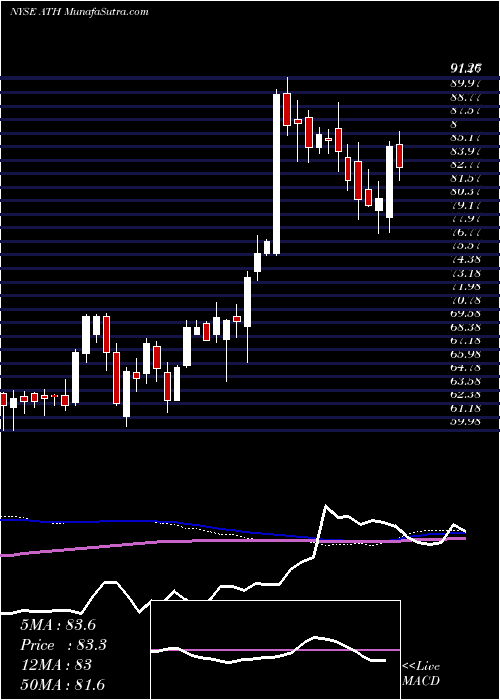
Task: Click the 89.97 price axis label
Action: pos(466,83)
